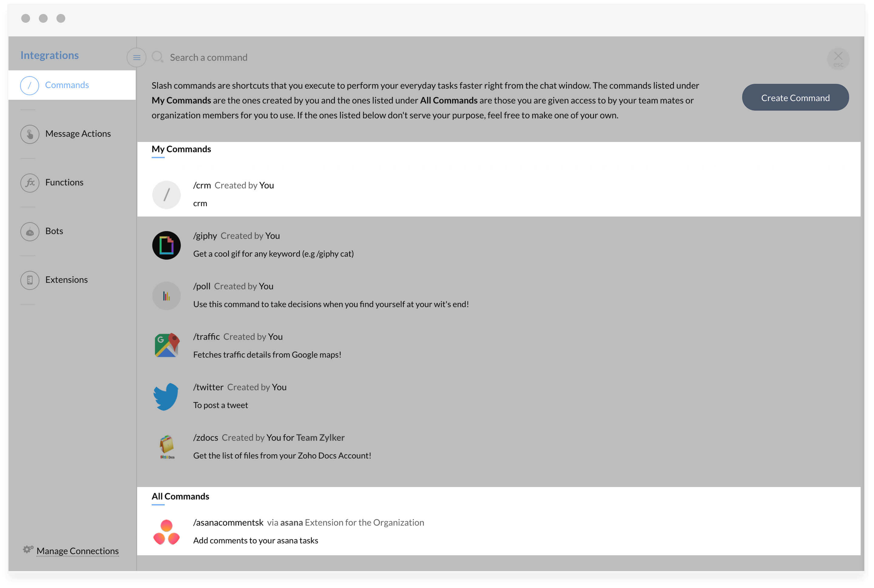The image size is (874, 588).
Task: Click the search magnifier icon
Action: coord(157,57)
